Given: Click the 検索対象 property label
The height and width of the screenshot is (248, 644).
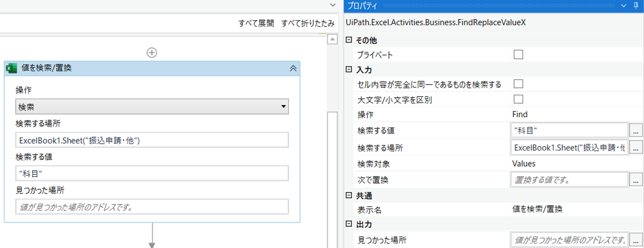Looking at the screenshot, I should [x=374, y=164].
